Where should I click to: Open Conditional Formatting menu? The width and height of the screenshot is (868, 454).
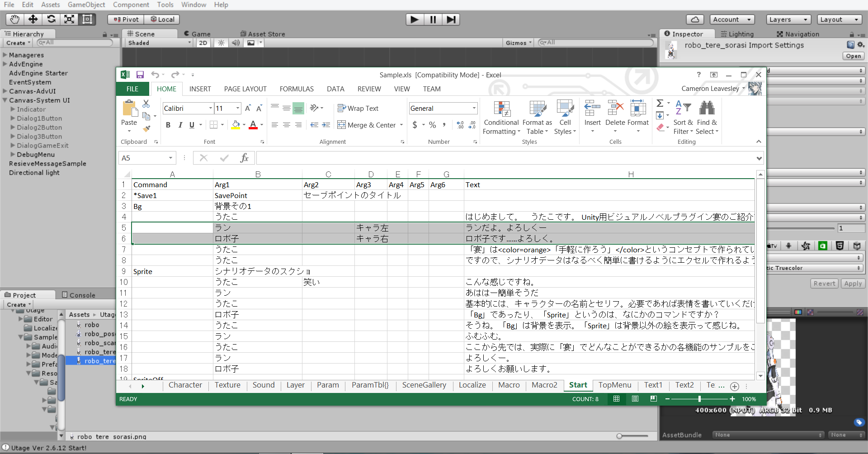[501, 118]
